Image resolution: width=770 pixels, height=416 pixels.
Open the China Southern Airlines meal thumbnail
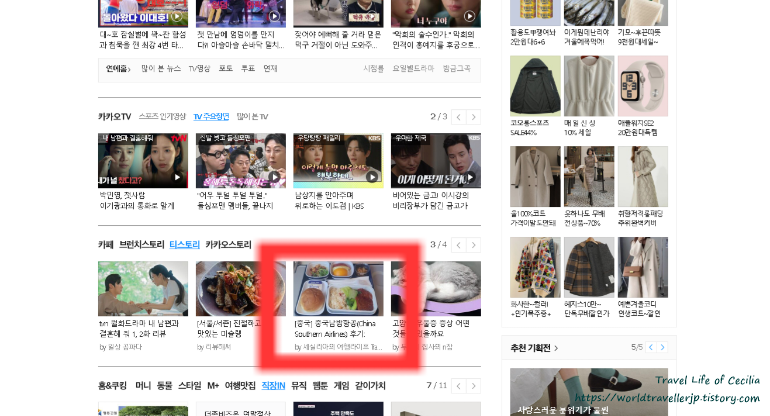338,288
